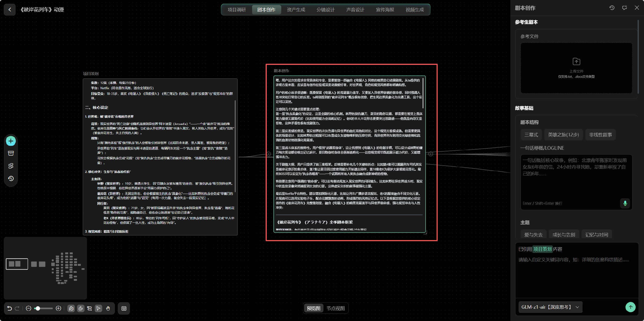Choose the 爱与失去 theme tag
Screen dimensions: 644x321
point(533,235)
